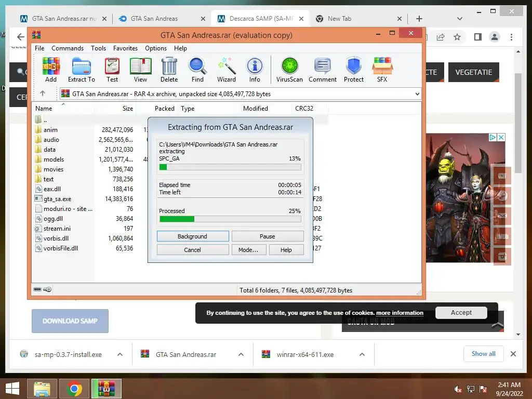Click browser back arrow
532x399 pixels.
(21, 37)
